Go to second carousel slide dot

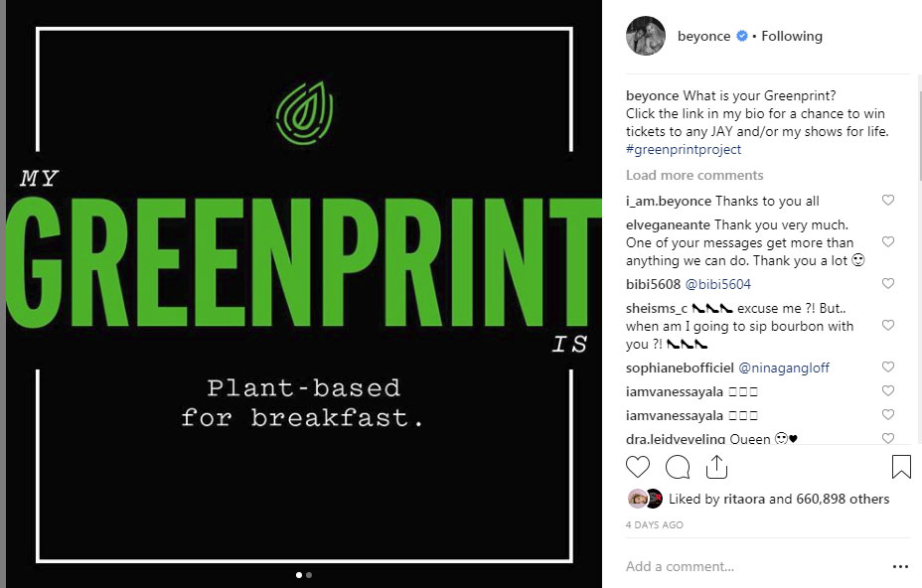[x=309, y=574]
